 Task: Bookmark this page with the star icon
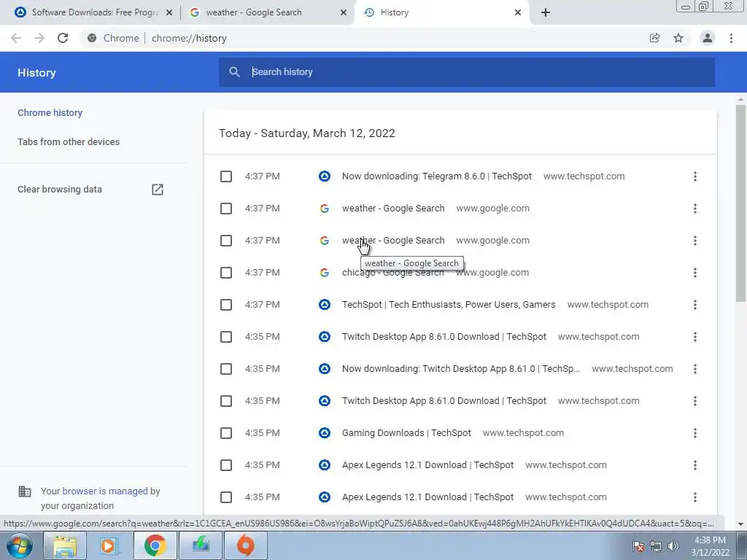coord(678,38)
